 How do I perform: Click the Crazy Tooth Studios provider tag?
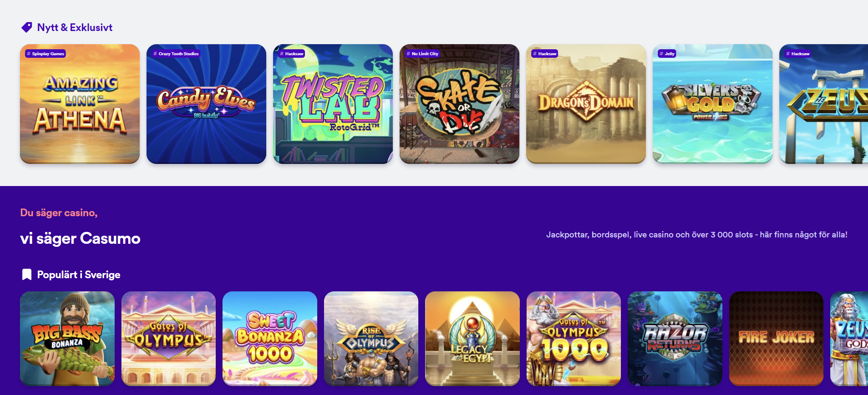click(x=176, y=54)
